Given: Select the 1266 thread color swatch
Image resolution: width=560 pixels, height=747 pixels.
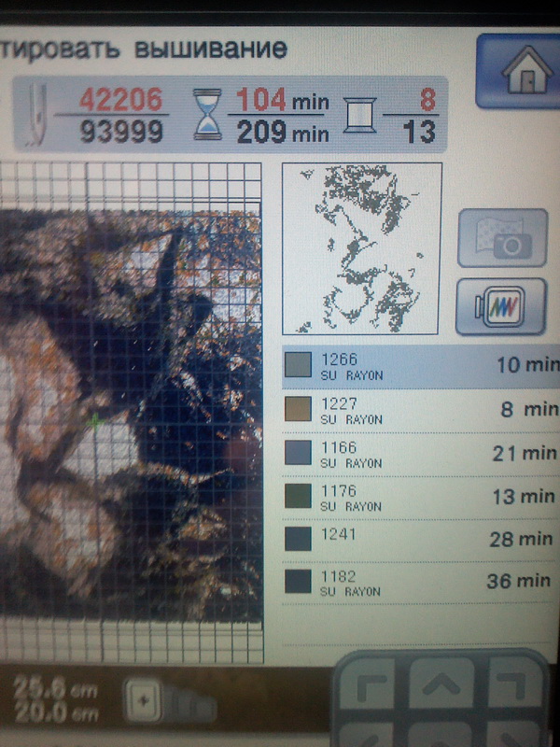Looking at the screenshot, I should tap(298, 365).
